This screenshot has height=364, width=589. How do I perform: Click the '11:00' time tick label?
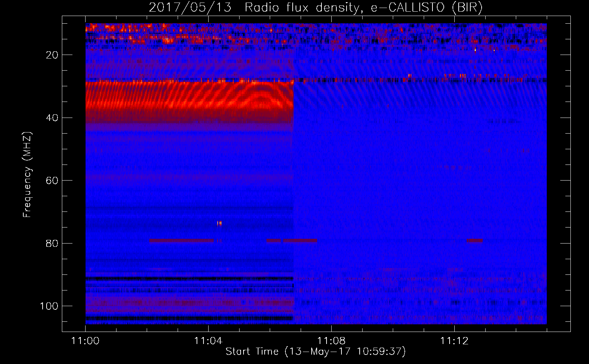pos(85,341)
